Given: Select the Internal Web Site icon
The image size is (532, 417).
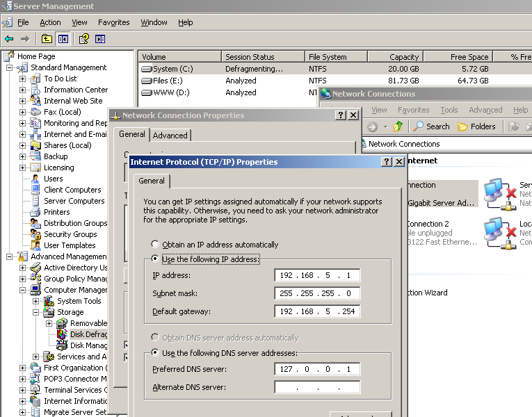Looking at the screenshot, I should (35, 101).
